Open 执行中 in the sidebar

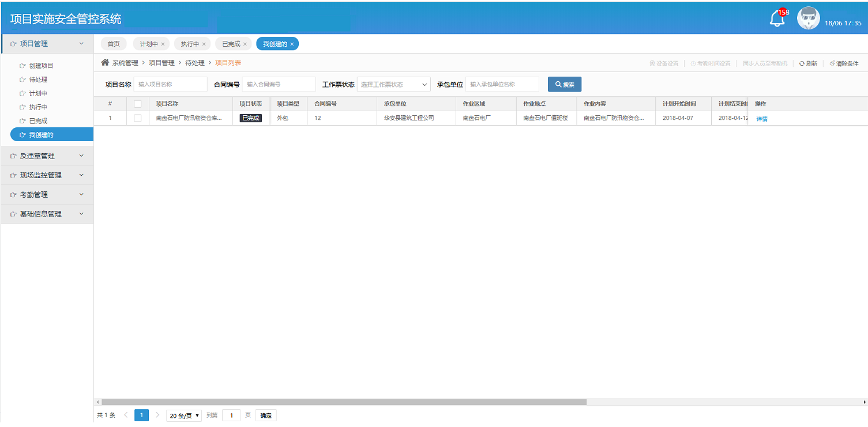pyautogui.click(x=38, y=107)
